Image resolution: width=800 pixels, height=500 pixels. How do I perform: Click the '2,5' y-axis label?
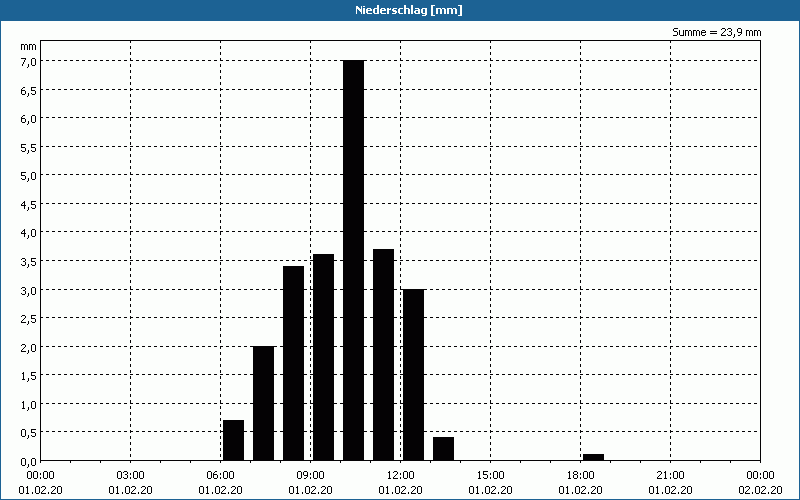[29, 318]
